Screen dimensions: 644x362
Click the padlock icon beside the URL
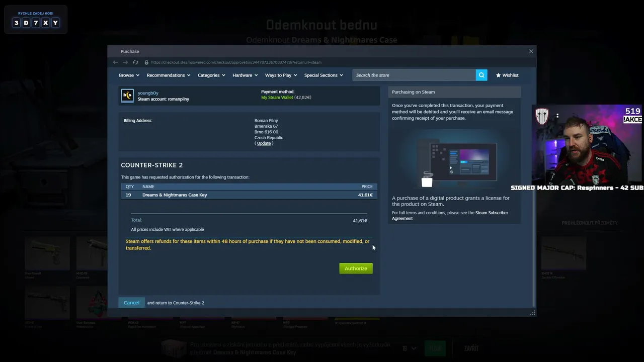pos(146,62)
